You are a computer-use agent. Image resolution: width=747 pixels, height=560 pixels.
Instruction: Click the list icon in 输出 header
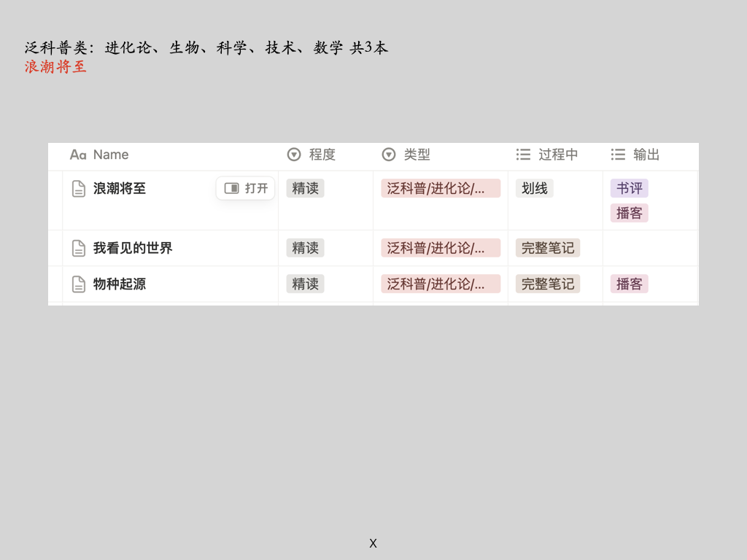[618, 155]
